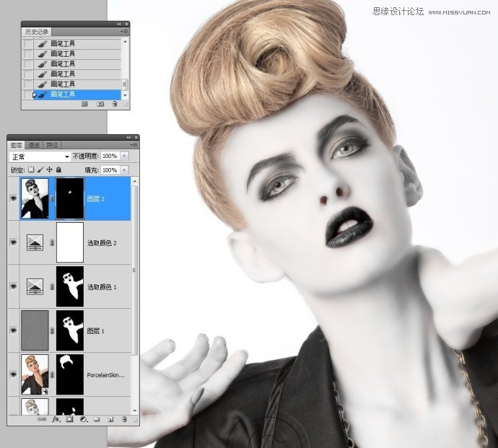Switch to the 路径 (Paths) tab
The width and height of the screenshot is (498, 448).
click(x=52, y=145)
